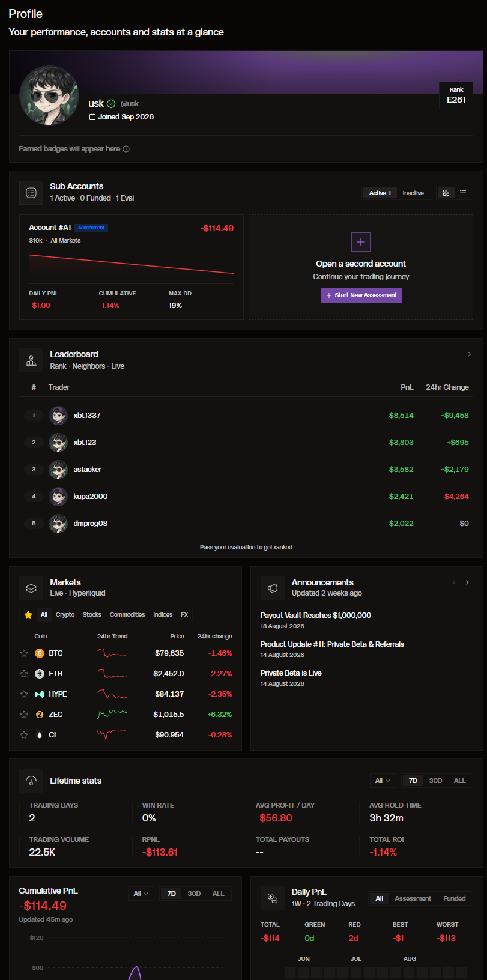Go to previous announcements page
487x980 pixels.
pyautogui.click(x=454, y=582)
